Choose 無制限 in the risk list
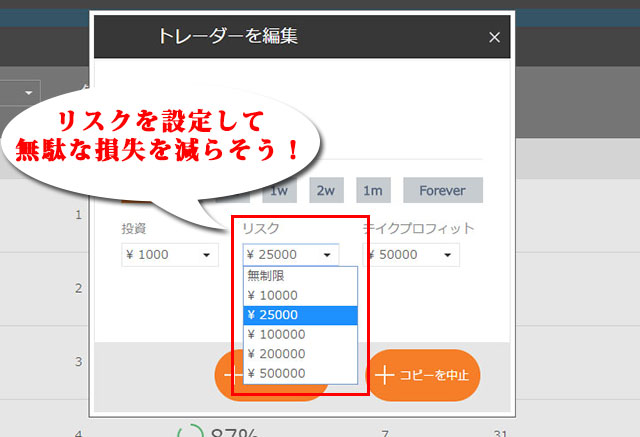 coord(300,276)
